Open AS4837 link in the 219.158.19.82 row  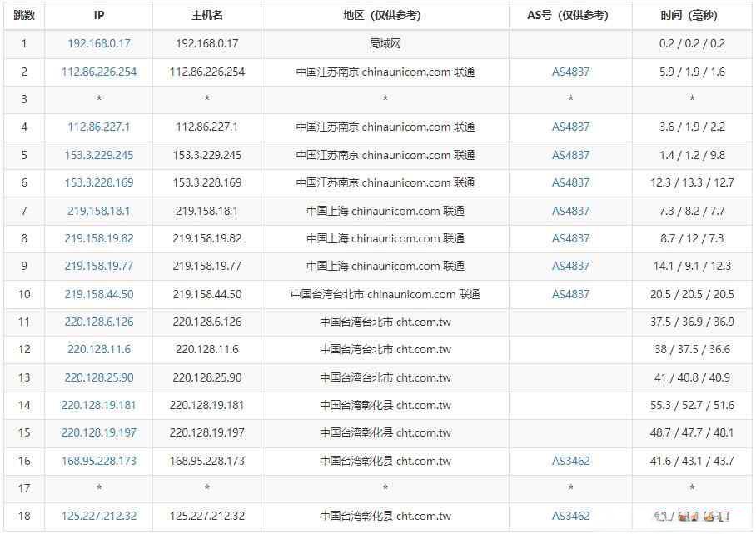tap(571, 238)
